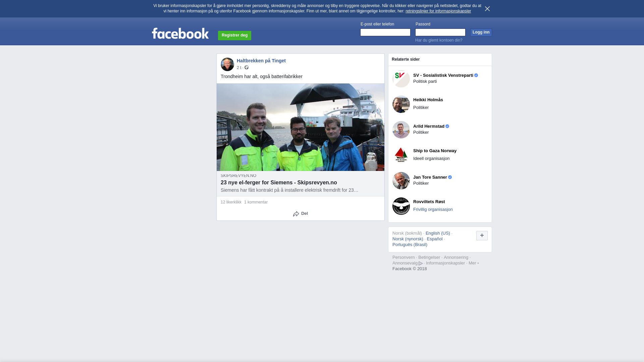Click the public globe privacy icon

point(247,68)
